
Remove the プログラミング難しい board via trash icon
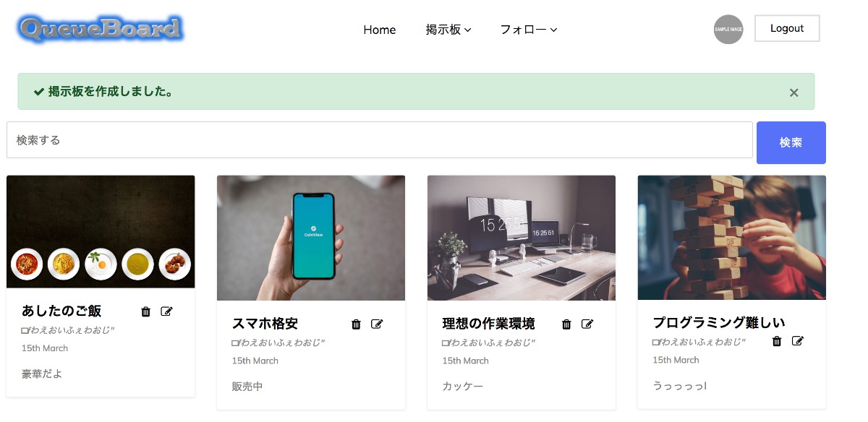pos(777,341)
